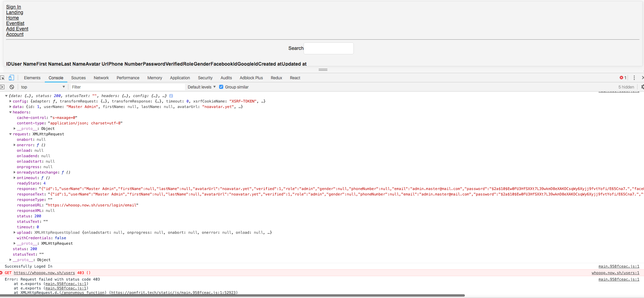This screenshot has width=644, height=298.
Task: Open the Adblock Plus tab
Action: point(251,78)
